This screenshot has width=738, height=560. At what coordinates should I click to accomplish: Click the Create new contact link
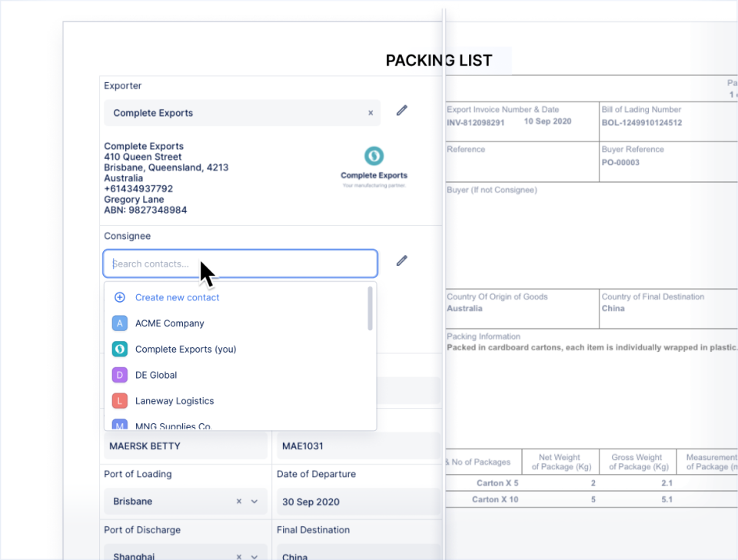pos(177,297)
